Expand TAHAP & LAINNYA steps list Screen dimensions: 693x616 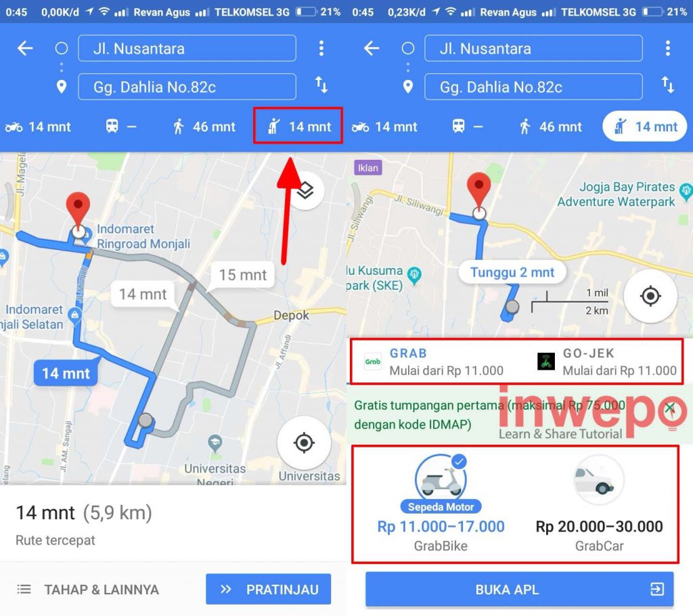tap(87, 590)
